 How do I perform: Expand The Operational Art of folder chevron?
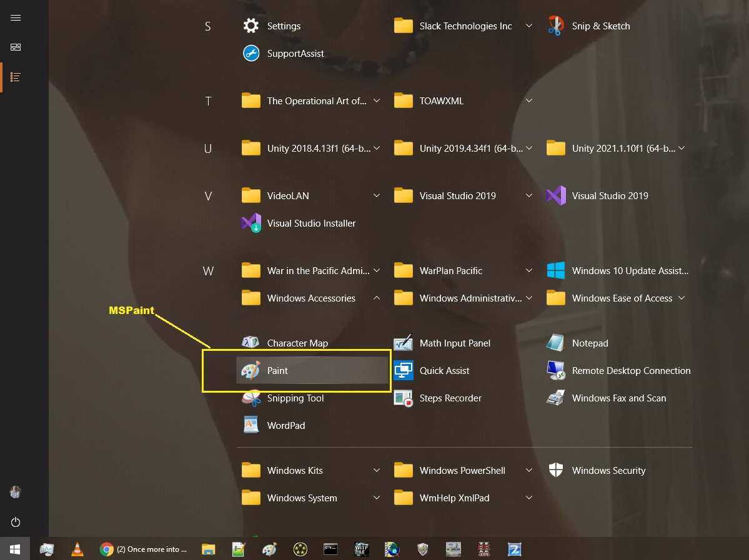[x=377, y=101]
